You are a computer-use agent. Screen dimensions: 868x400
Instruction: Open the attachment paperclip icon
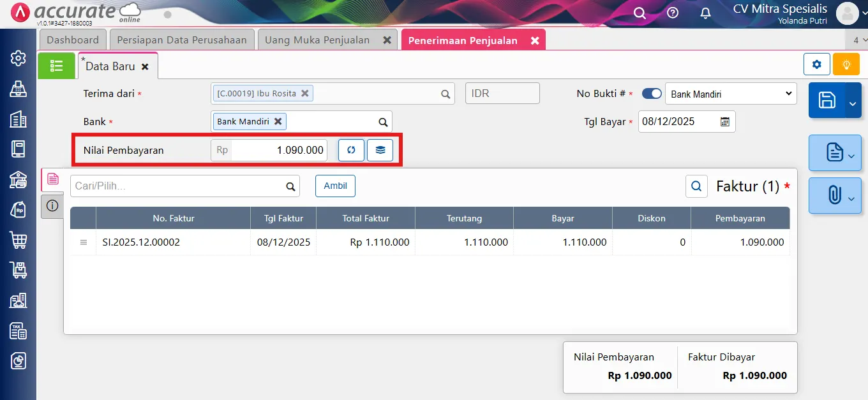tap(834, 196)
